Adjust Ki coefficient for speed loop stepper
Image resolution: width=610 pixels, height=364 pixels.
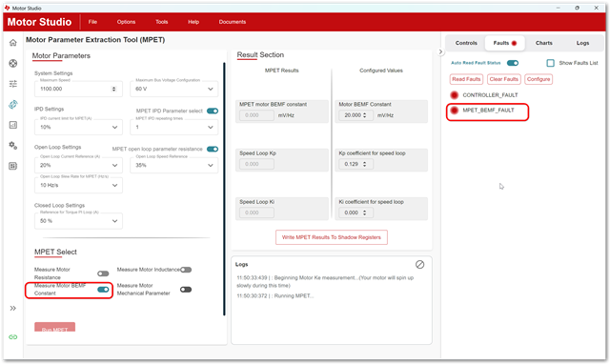tap(364, 212)
